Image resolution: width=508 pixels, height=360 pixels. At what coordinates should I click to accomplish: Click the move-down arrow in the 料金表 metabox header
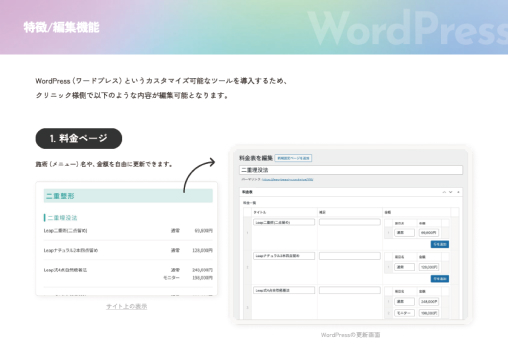[x=451, y=192]
